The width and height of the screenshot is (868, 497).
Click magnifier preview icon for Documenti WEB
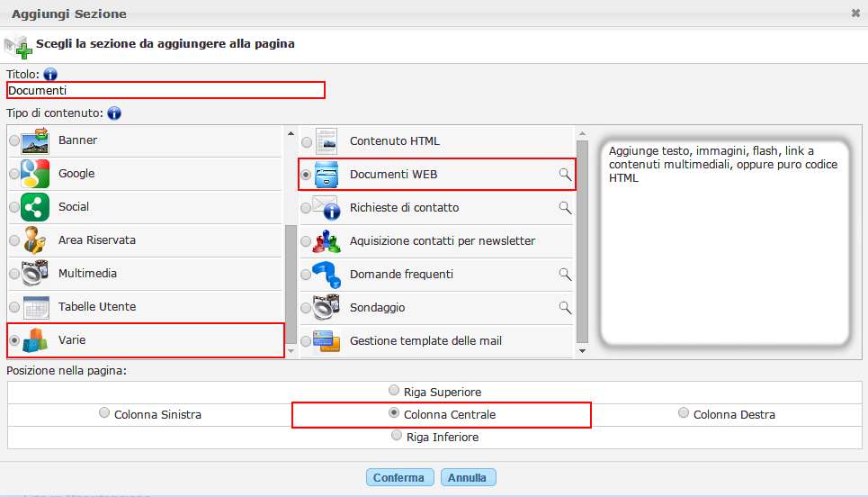pyautogui.click(x=565, y=175)
